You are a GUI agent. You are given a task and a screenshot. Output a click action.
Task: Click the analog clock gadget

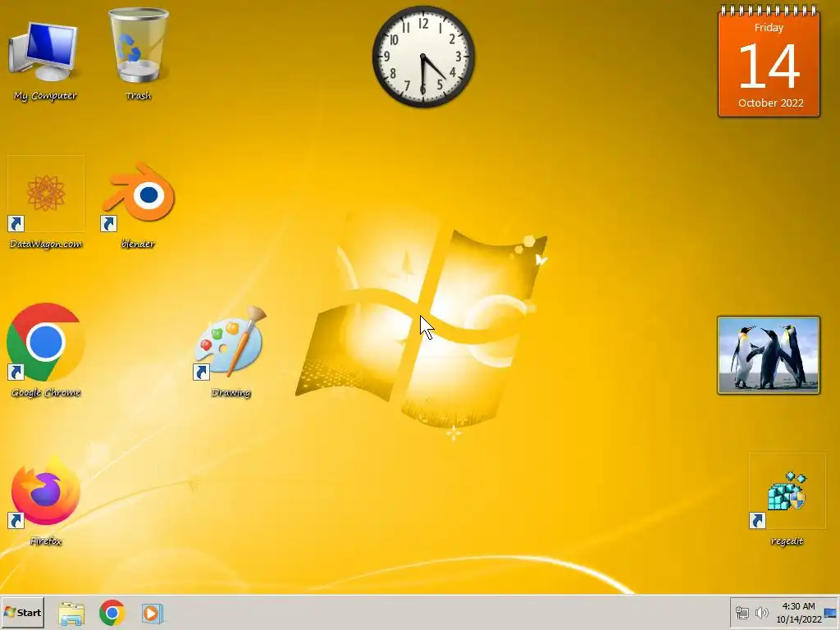423,57
